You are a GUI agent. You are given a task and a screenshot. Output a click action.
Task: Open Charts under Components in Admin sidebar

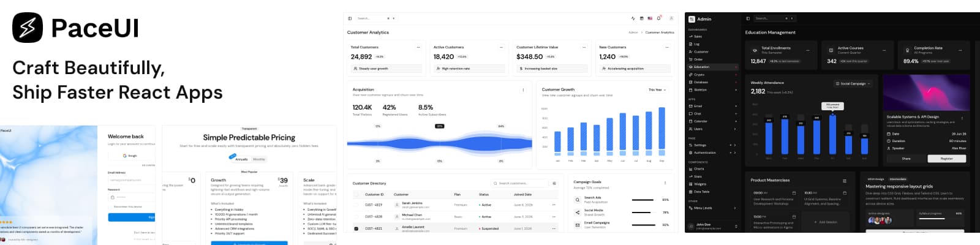coord(713,169)
